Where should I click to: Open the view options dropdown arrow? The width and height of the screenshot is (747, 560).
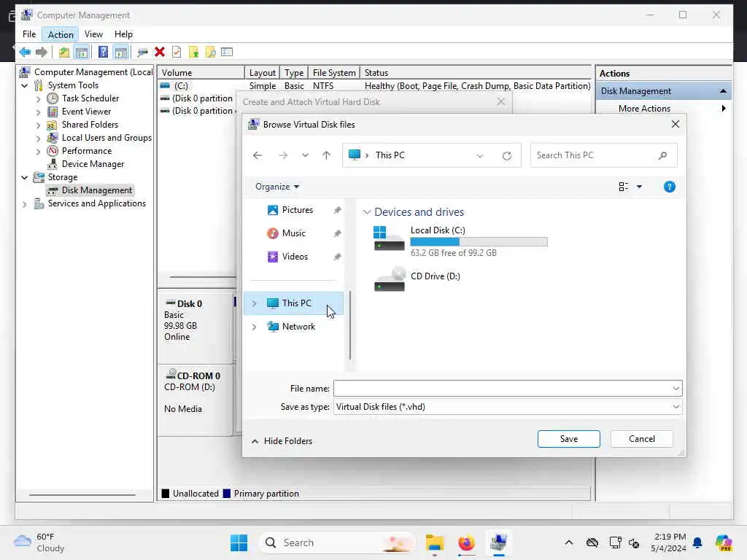[639, 187]
